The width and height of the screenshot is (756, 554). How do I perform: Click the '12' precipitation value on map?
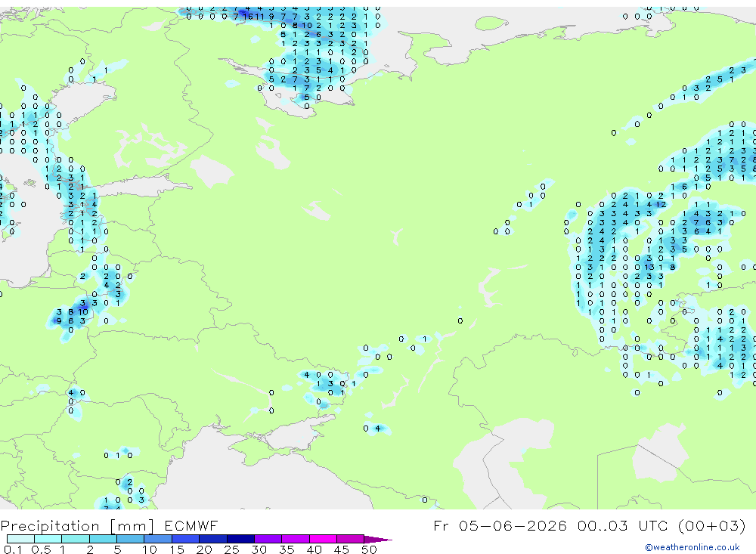[661, 204]
